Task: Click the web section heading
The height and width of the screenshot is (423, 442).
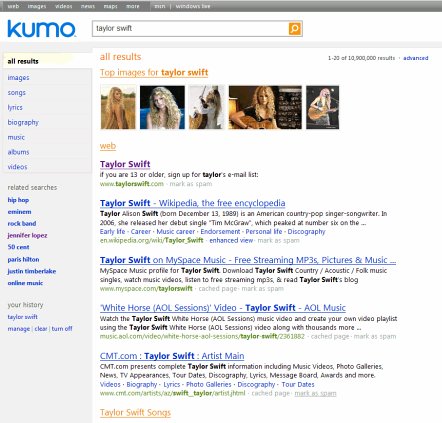Action: click(108, 146)
